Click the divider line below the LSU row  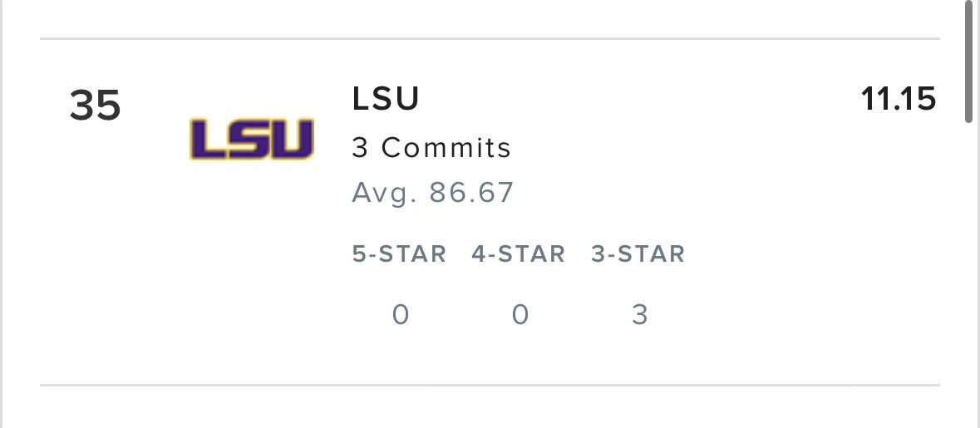[490, 385]
